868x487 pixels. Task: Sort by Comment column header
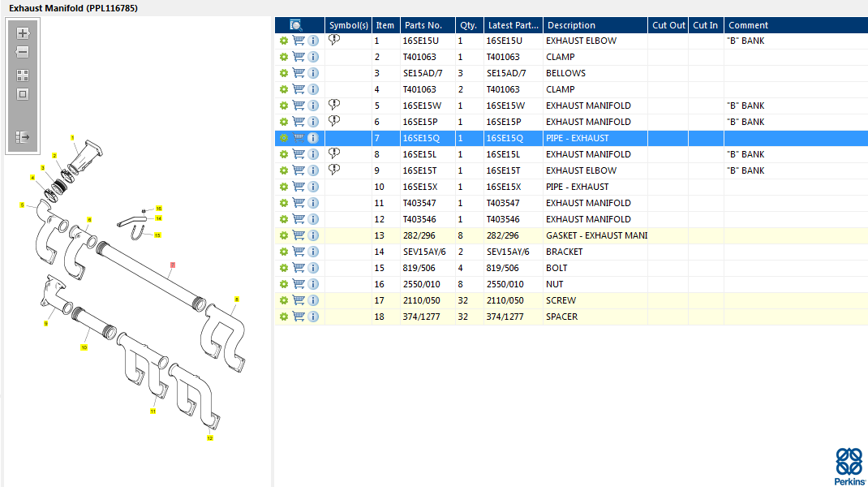pos(796,25)
